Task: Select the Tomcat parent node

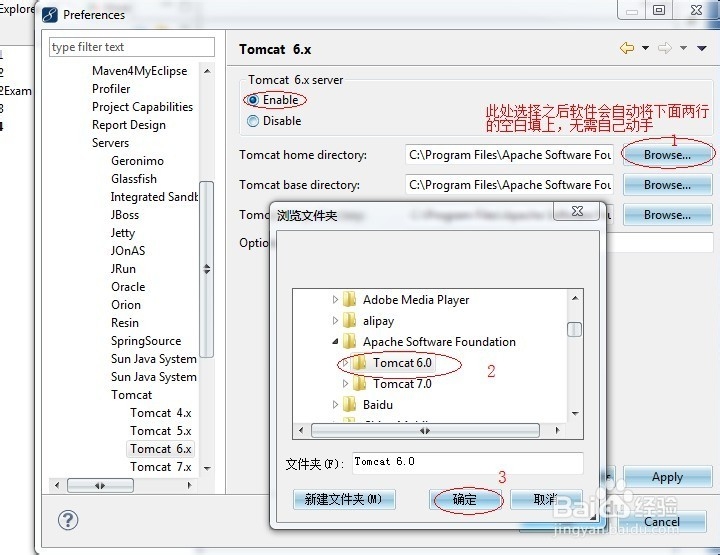Action: pyautogui.click(x=131, y=395)
